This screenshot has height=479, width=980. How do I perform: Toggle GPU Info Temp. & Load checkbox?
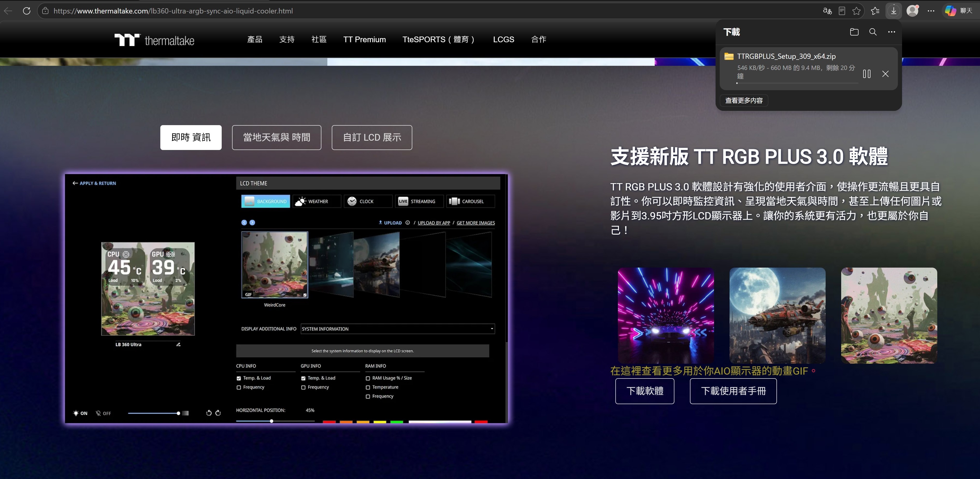pos(303,378)
